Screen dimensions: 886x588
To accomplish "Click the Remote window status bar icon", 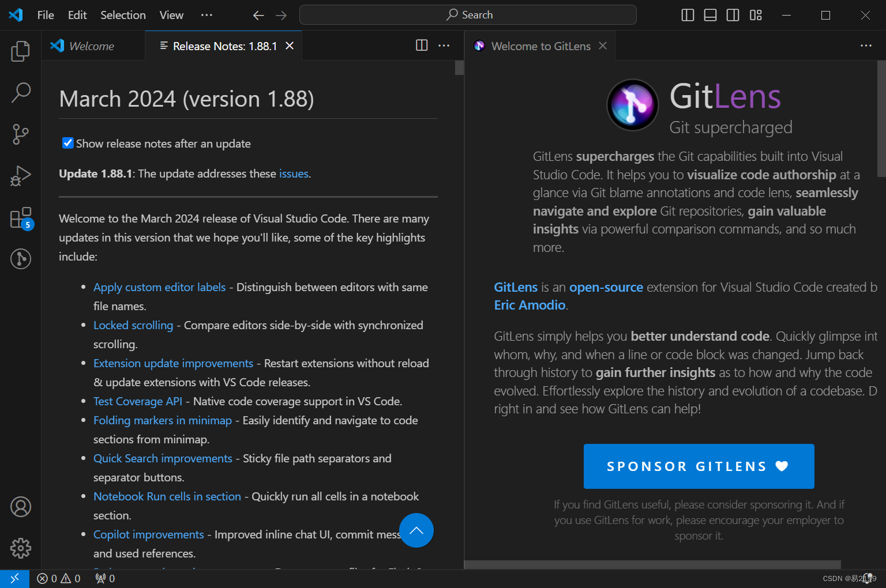I will click(14, 578).
